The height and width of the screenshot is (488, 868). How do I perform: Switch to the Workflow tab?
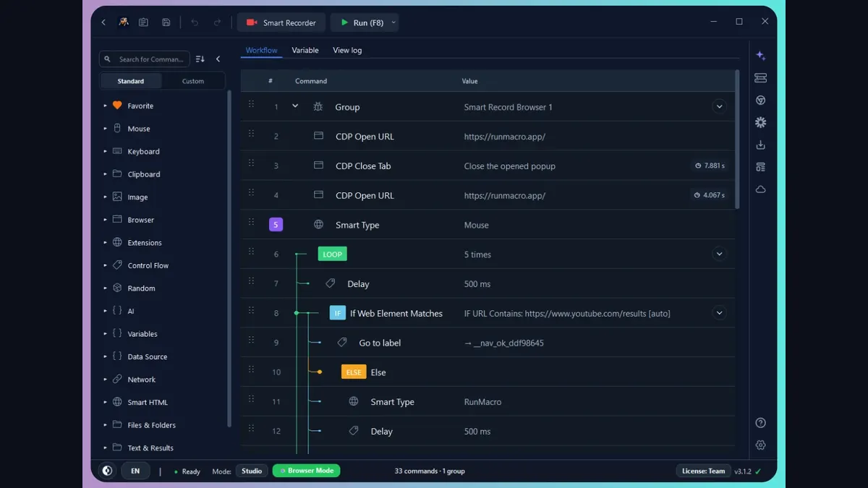point(261,51)
